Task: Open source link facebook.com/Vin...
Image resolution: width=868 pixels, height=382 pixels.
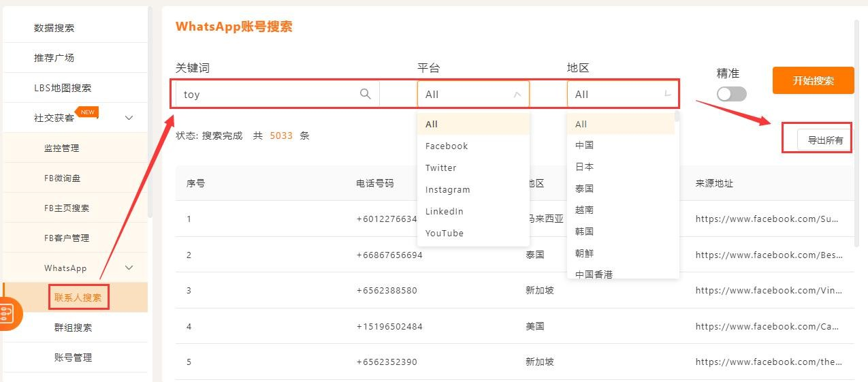Action: [x=769, y=290]
